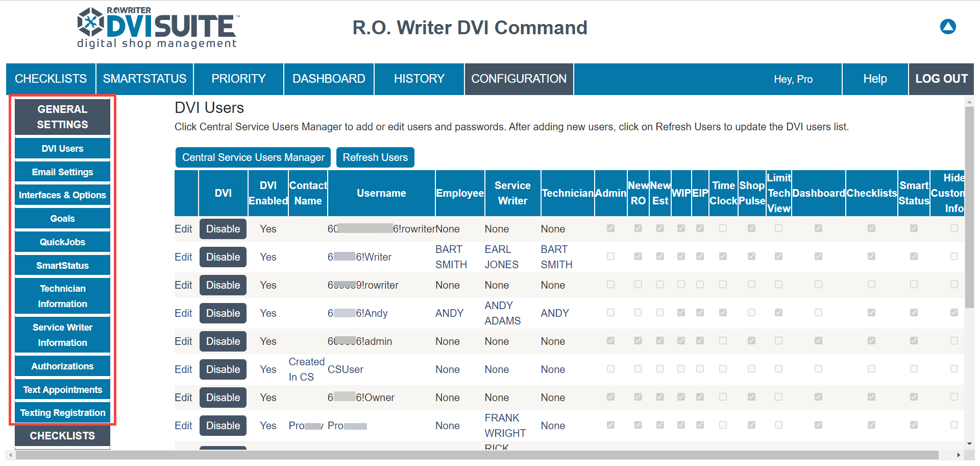Open the CHECKLISTS top tab
Screen dimensions: 980x466
point(51,79)
